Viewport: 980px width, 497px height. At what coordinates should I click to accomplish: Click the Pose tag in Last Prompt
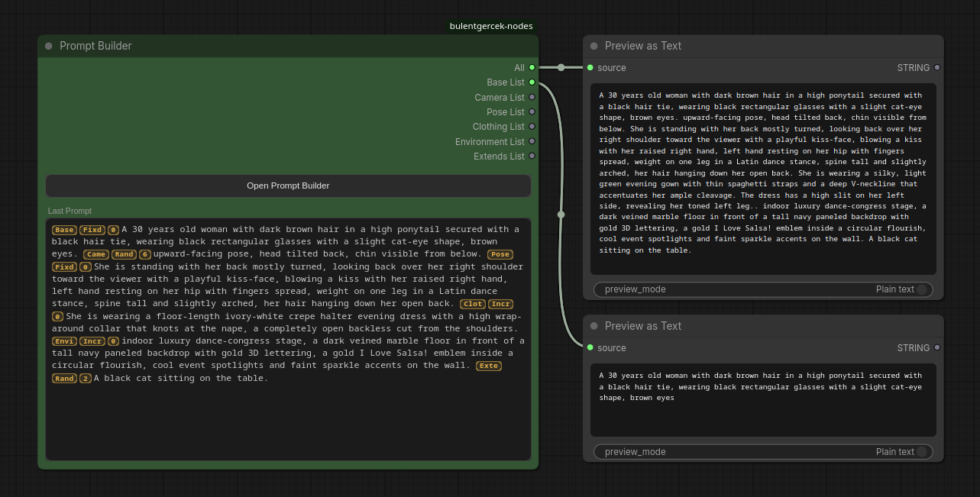tap(500, 254)
